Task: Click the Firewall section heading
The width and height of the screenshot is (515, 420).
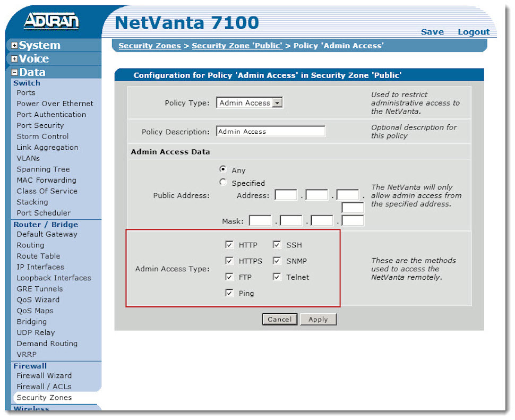Action: click(x=30, y=366)
